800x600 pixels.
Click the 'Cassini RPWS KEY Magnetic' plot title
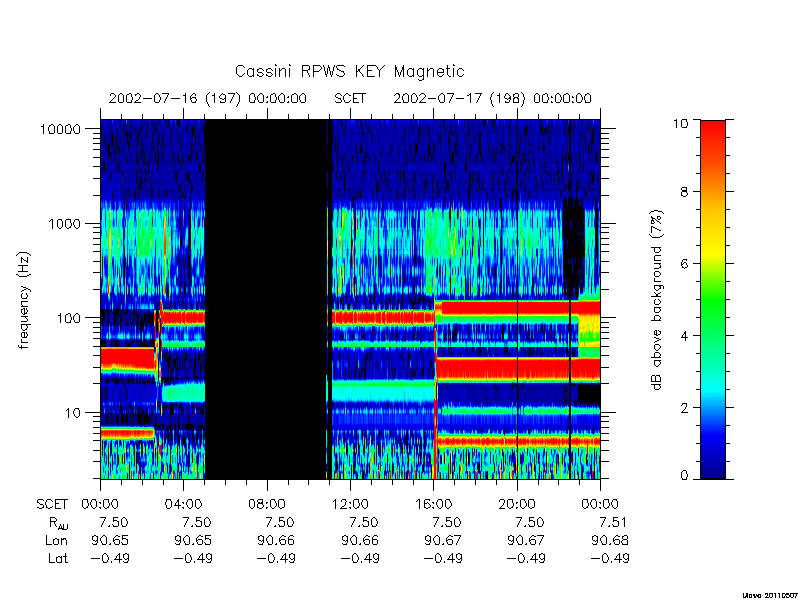pyautogui.click(x=349, y=71)
